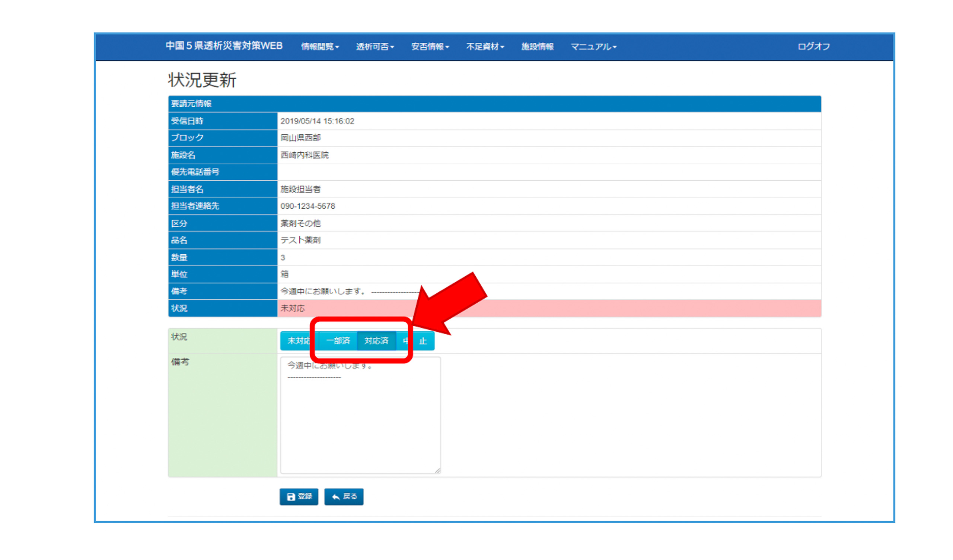Select the 一部済 status option
The width and height of the screenshot is (953, 560).
[x=338, y=341]
